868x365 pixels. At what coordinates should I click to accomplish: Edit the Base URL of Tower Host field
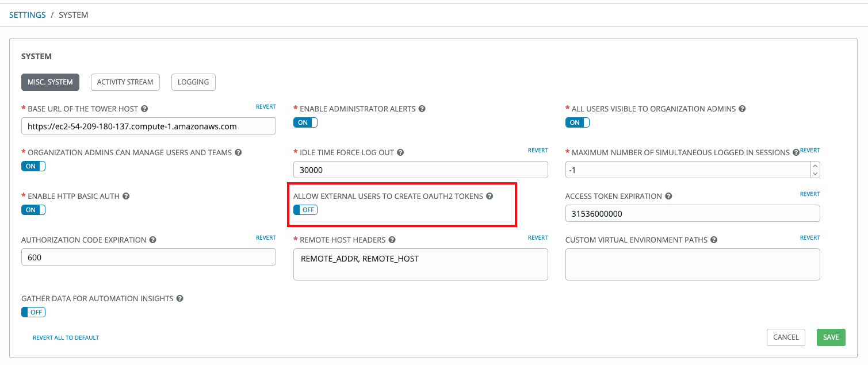click(x=148, y=126)
